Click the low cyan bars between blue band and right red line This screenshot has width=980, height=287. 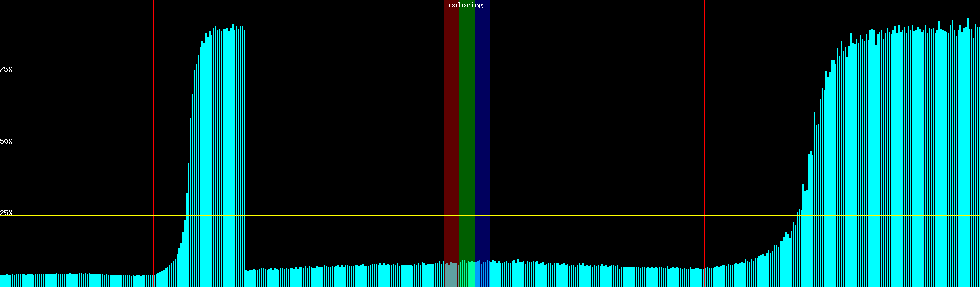(598, 276)
